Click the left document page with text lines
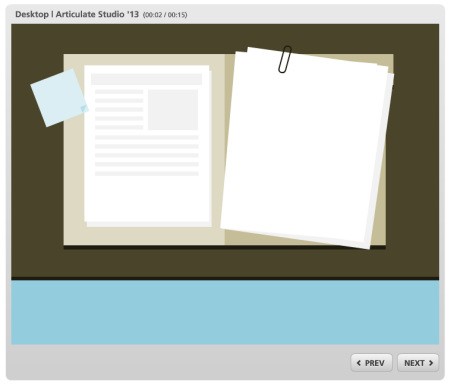The width and height of the screenshot is (450, 386). coord(147,145)
